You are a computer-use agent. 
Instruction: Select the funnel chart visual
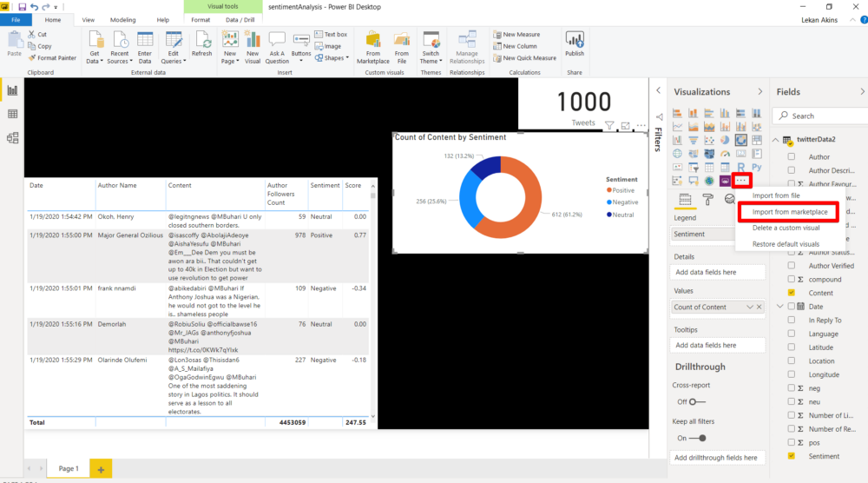tap(693, 140)
